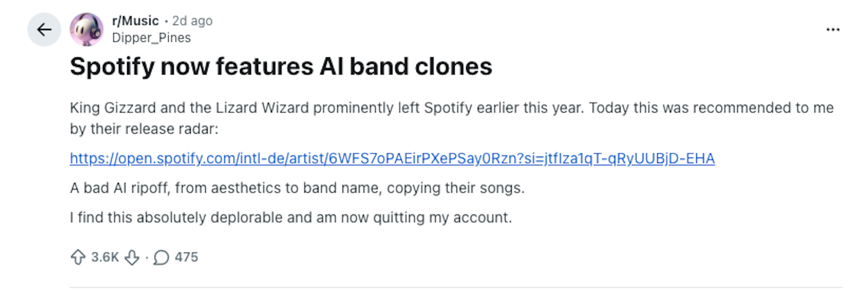The height and width of the screenshot is (308, 868).
Task: Click the 475 comments count
Action: (186, 257)
